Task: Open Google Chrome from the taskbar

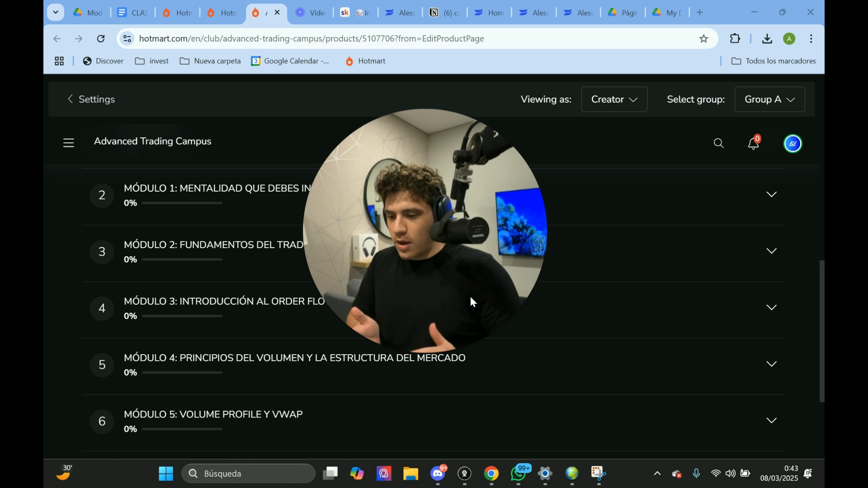Action: coord(491,474)
